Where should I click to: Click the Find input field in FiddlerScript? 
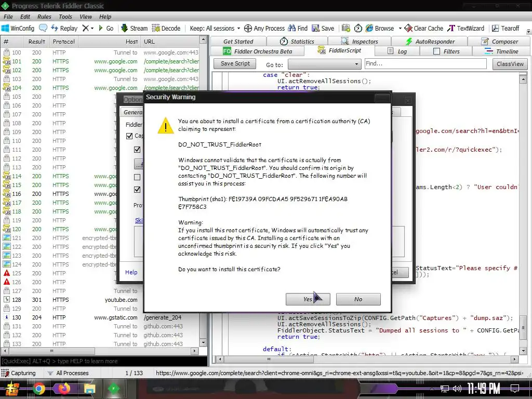click(x=425, y=64)
